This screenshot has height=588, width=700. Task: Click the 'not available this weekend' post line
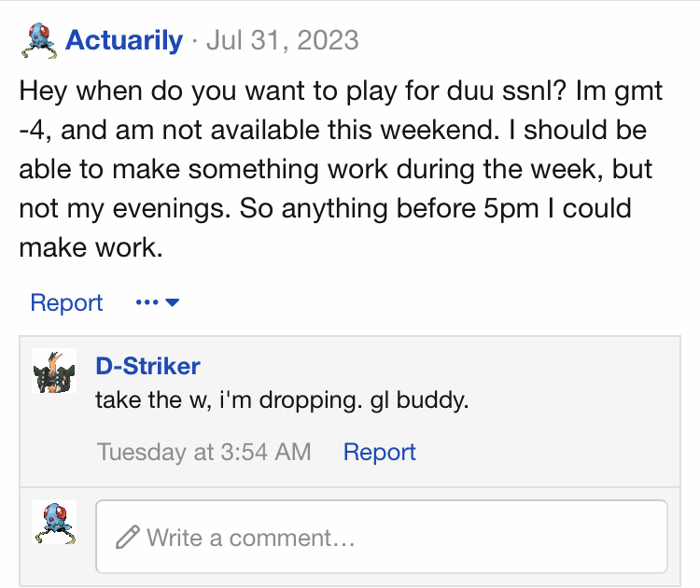(332, 131)
